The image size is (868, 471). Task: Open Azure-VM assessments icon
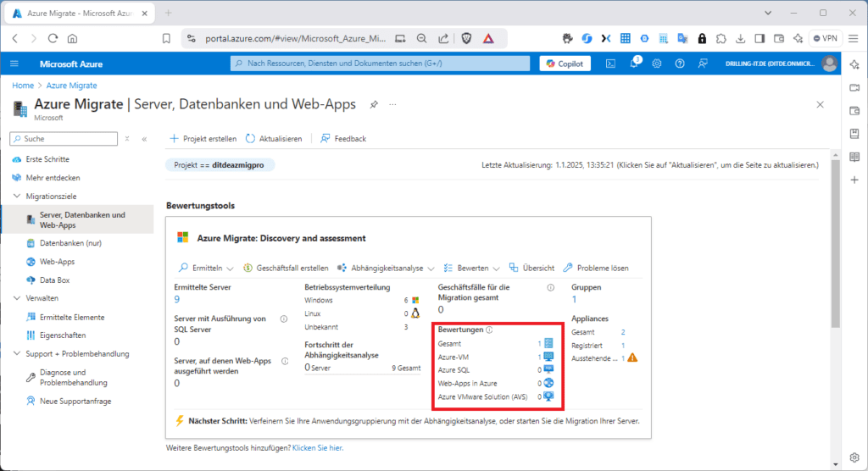coord(548,357)
